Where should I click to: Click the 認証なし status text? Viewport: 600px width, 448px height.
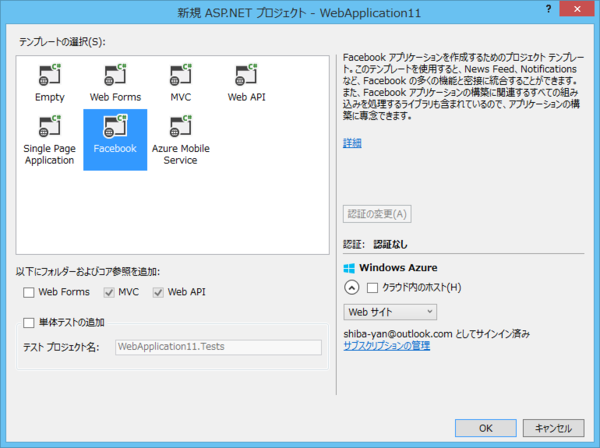(x=390, y=244)
